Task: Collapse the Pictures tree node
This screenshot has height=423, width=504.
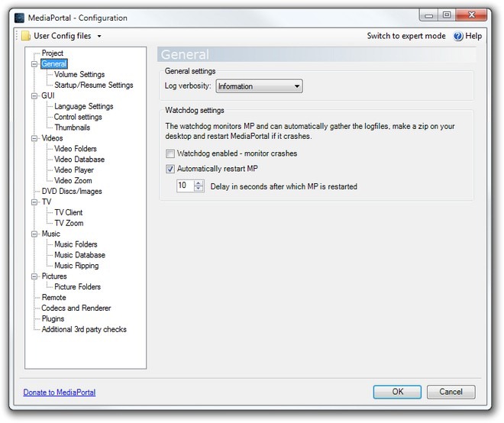Action: [x=34, y=276]
